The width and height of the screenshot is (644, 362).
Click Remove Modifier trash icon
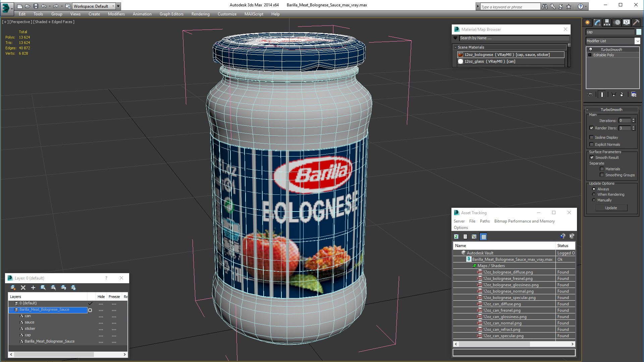[622, 95]
